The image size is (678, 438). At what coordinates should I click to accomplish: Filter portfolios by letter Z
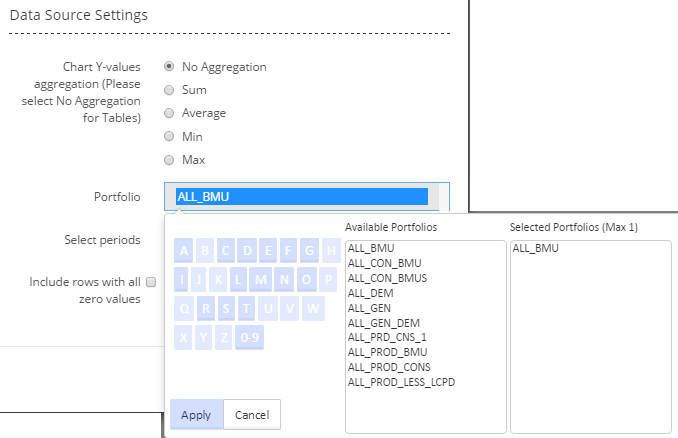223,338
